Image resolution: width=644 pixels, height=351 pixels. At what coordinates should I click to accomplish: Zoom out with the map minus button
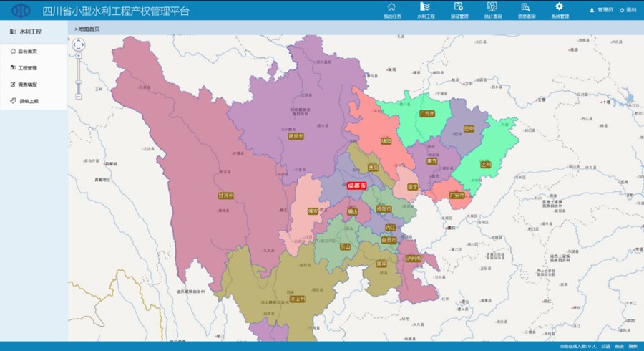tap(79, 95)
